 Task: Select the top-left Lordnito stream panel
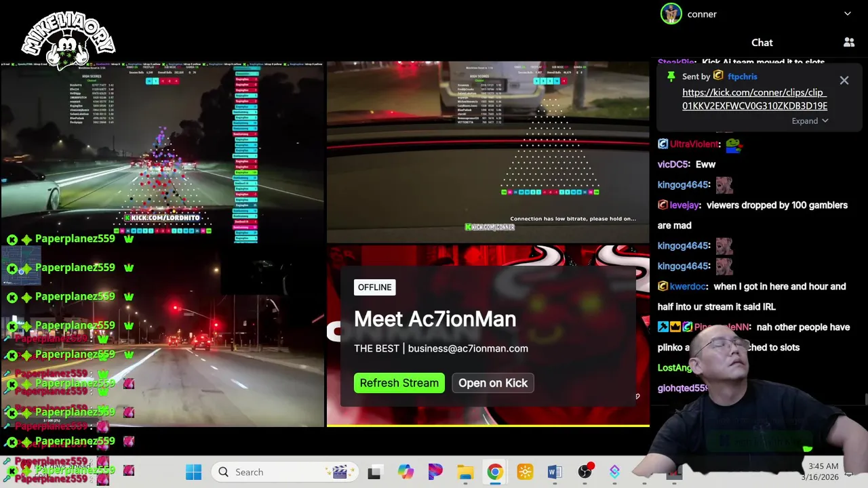pyautogui.click(x=162, y=152)
